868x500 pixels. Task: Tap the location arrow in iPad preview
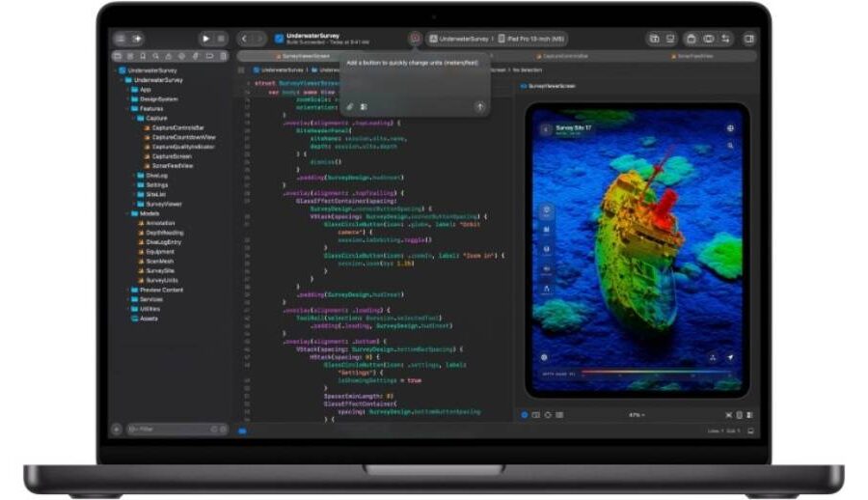pos(730,357)
